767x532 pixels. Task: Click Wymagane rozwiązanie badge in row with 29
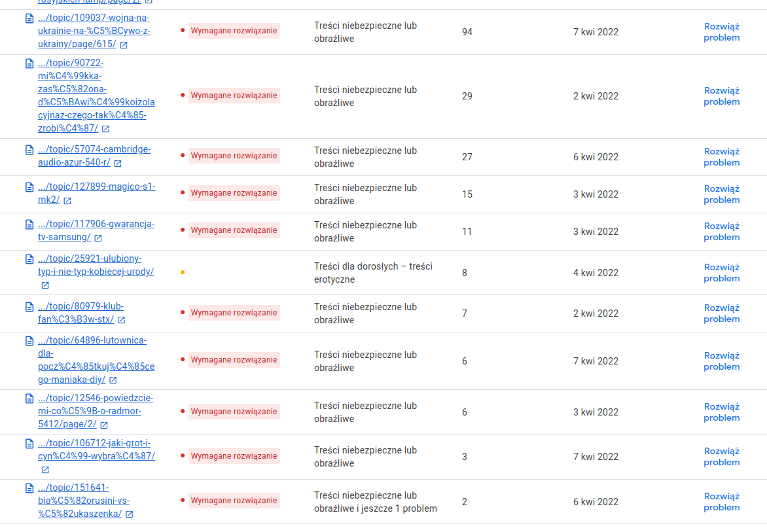pos(234,96)
